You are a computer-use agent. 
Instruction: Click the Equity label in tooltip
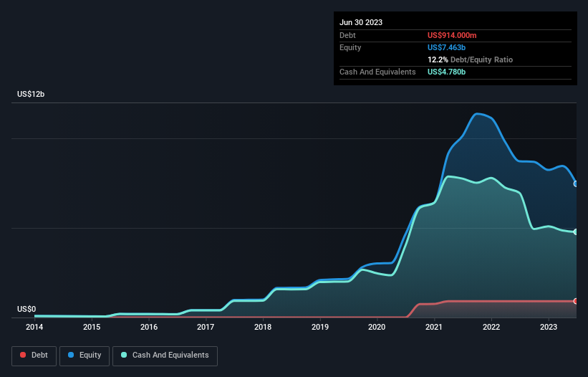click(x=350, y=47)
